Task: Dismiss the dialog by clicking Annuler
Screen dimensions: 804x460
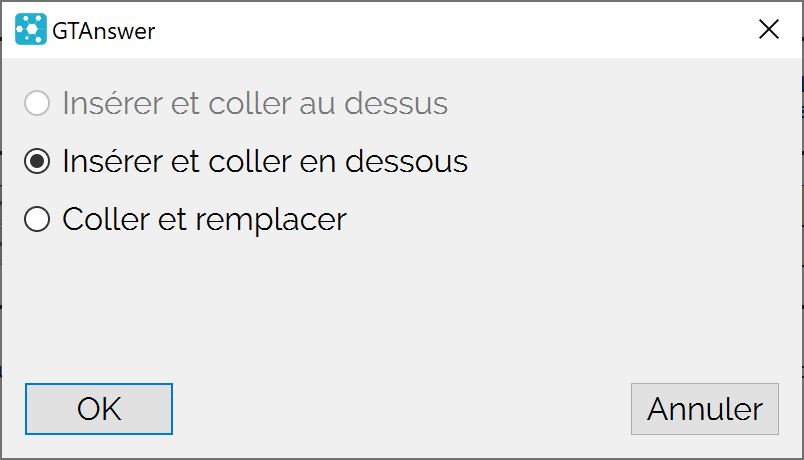Action: [x=705, y=409]
